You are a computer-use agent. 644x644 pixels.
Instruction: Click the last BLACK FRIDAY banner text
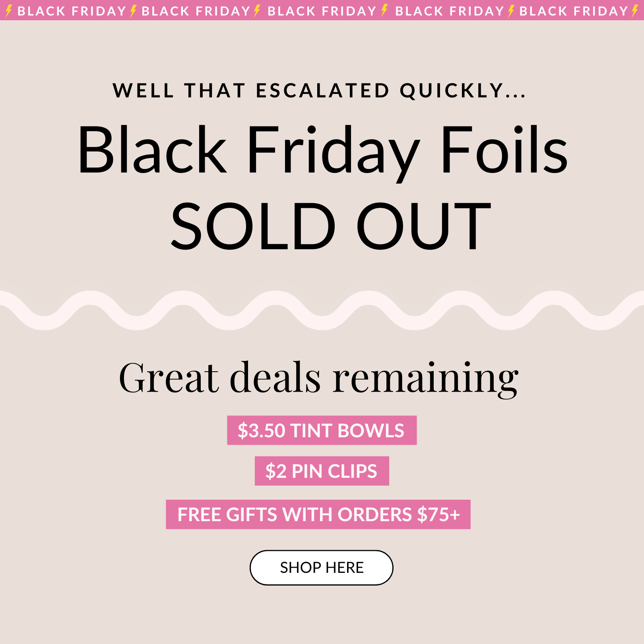[573, 11]
